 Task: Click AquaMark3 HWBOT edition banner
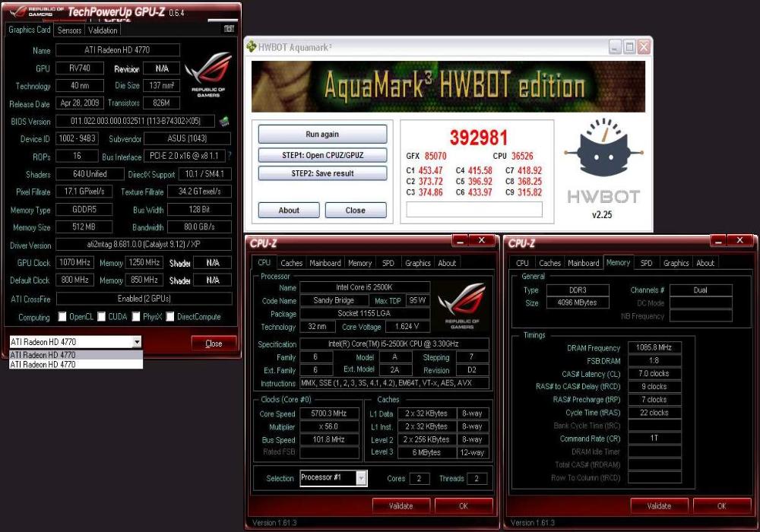click(448, 87)
